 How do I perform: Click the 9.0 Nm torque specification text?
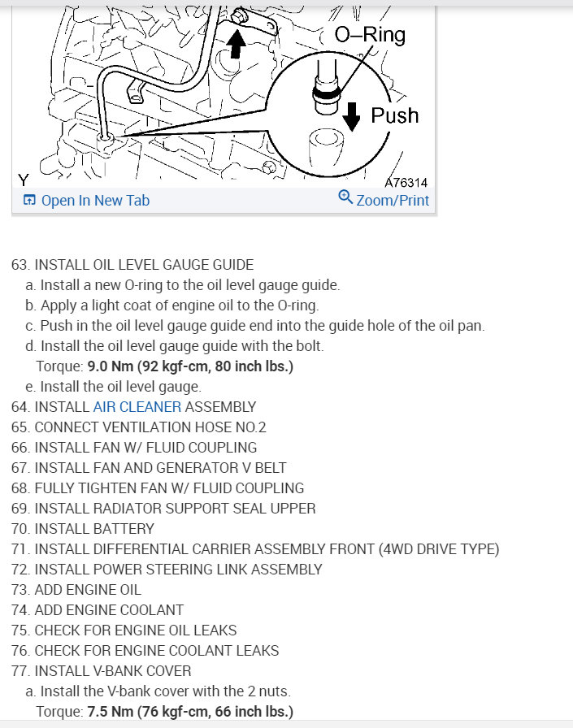tap(190, 366)
